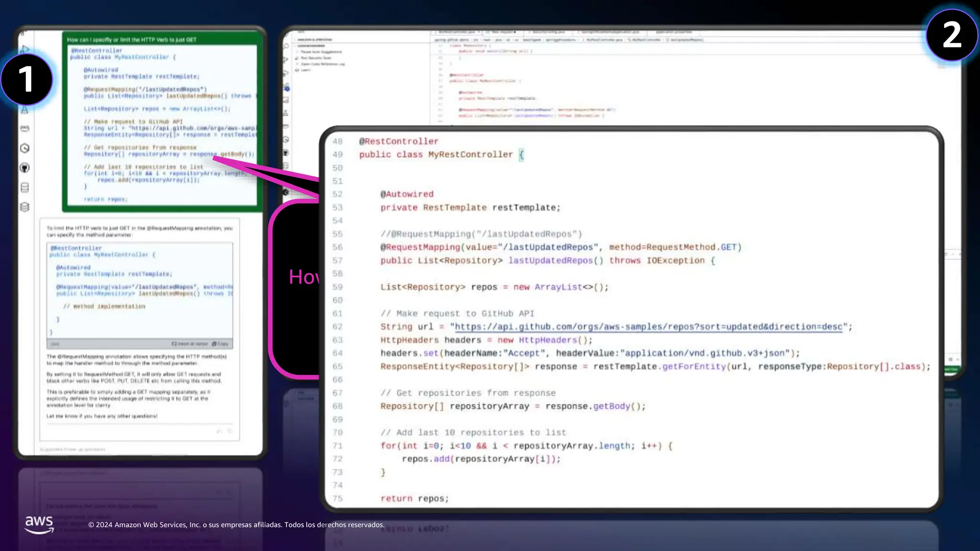Click the Copy icon under code snippet
980x551 pixels.
tap(220, 344)
